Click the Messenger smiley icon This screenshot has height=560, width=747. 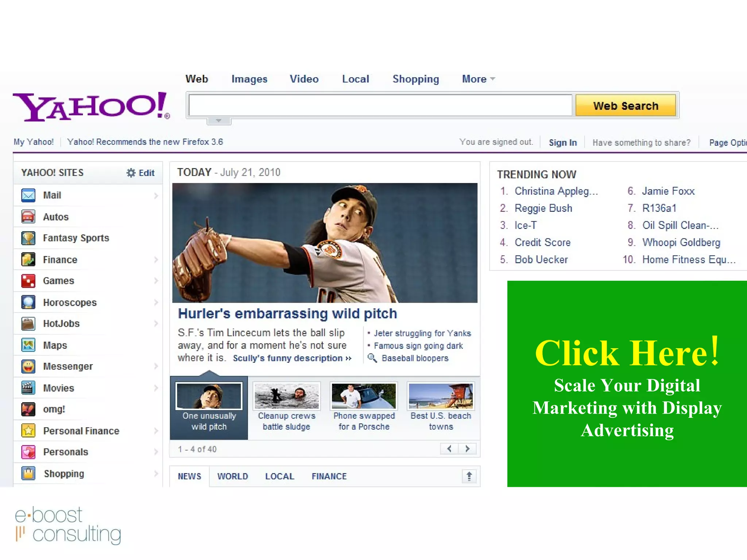(28, 366)
